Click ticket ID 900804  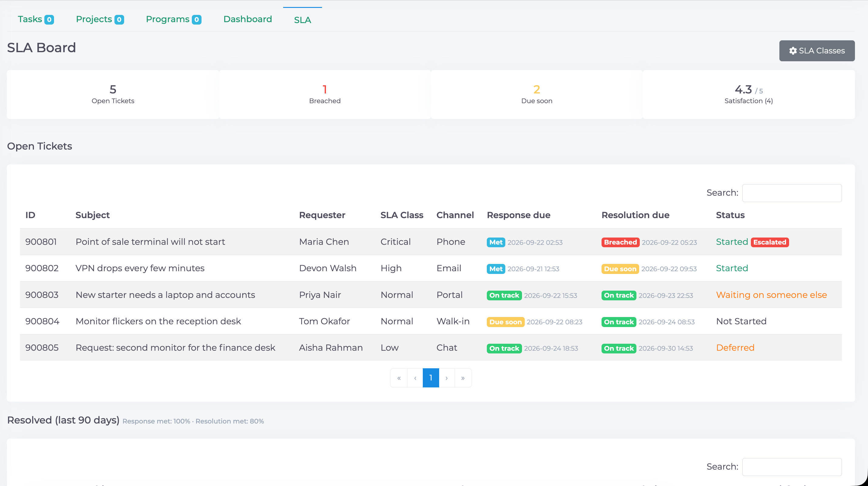pyautogui.click(x=42, y=321)
